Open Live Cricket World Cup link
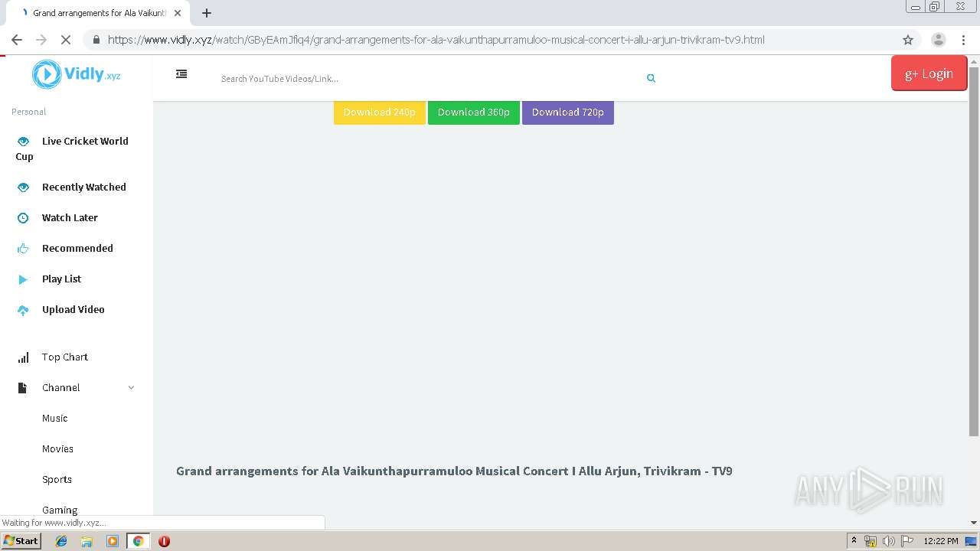 [x=72, y=148]
